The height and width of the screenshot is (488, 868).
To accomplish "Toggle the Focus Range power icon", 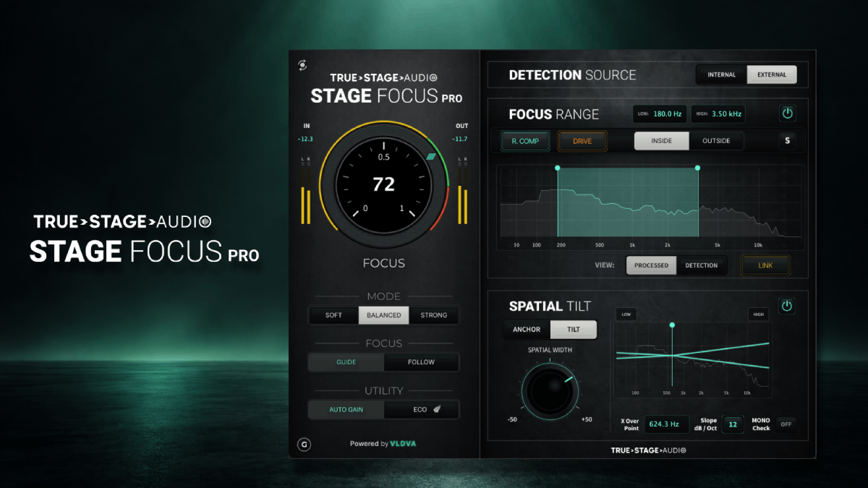I will point(788,114).
